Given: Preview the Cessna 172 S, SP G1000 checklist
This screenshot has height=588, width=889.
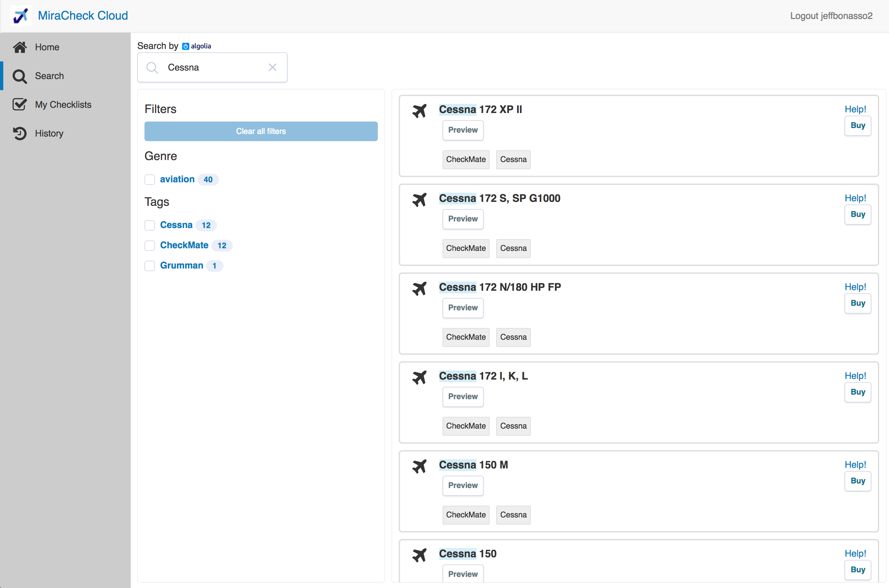Looking at the screenshot, I should coord(463,219).
